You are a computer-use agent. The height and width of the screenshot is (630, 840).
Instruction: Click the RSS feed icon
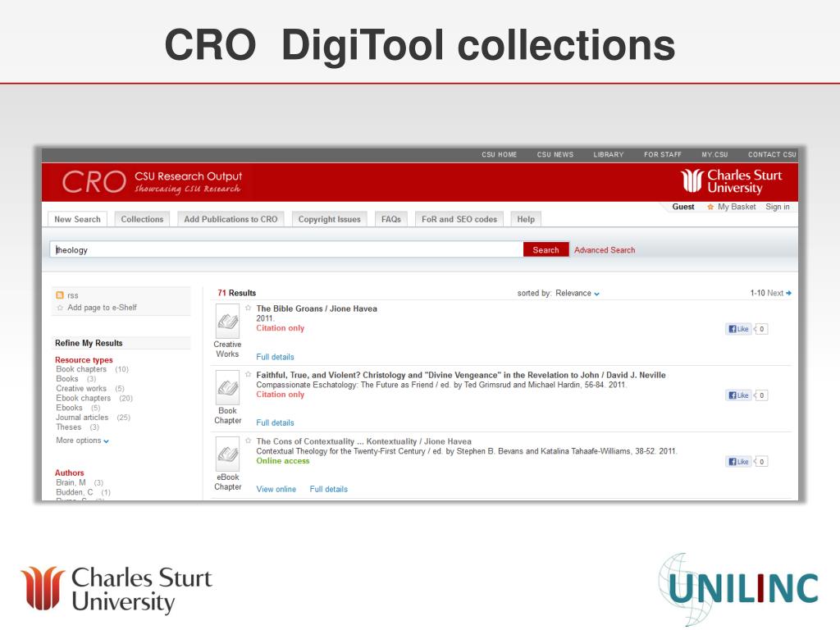[60, 295]
